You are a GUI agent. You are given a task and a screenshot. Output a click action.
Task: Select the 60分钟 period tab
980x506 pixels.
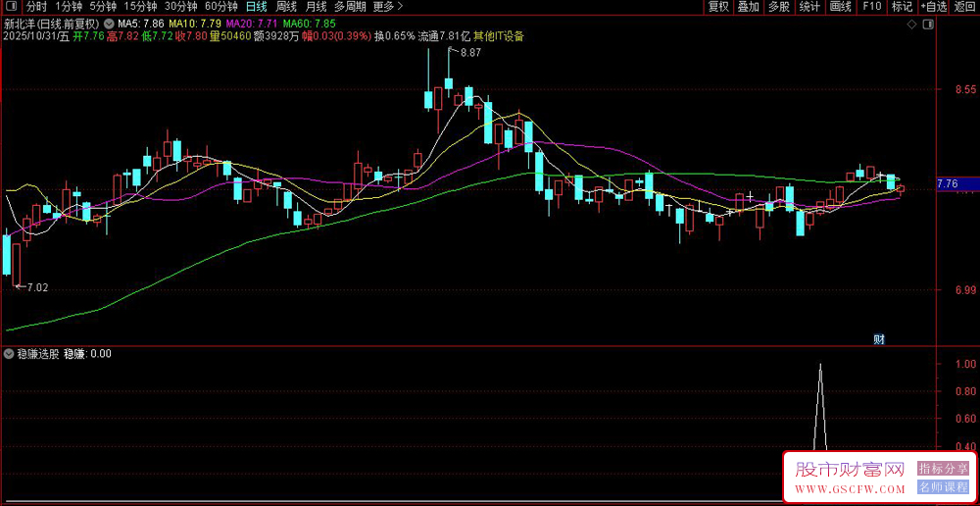[x=221, y=7]
